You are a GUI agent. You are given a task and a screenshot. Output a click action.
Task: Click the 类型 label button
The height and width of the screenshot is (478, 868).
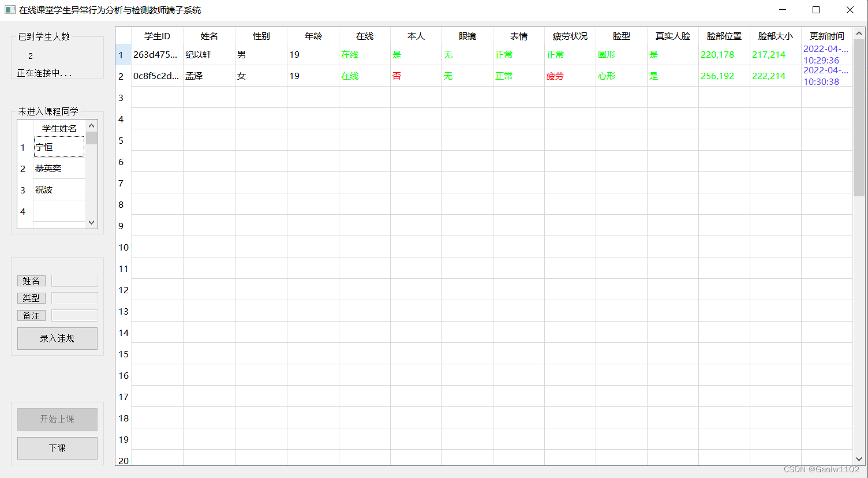coord(31,298)
